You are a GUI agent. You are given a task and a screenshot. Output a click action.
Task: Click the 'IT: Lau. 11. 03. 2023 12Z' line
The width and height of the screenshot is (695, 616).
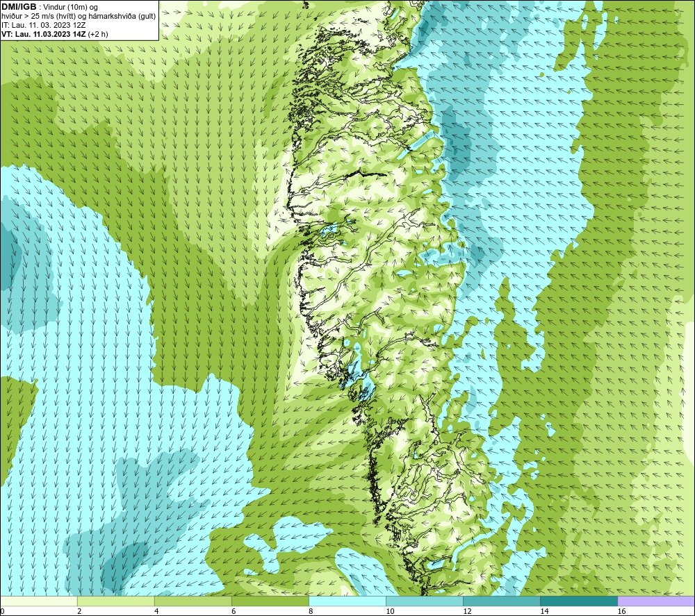click(43, 25)
